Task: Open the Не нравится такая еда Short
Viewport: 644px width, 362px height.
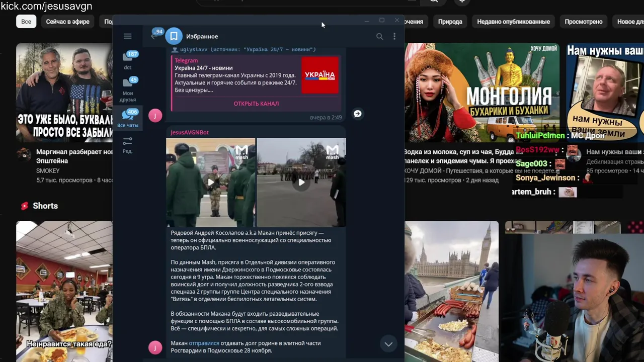Action: point(64,292)
